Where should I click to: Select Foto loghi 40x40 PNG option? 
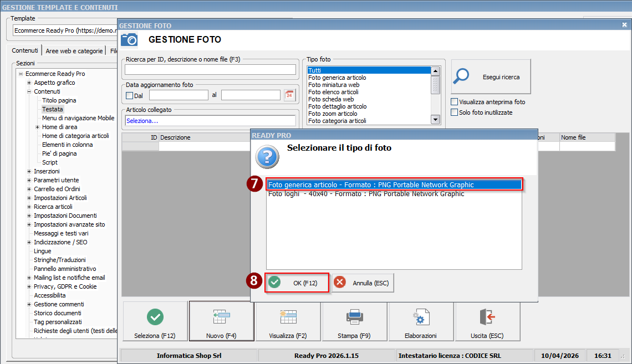click(366, 194)
